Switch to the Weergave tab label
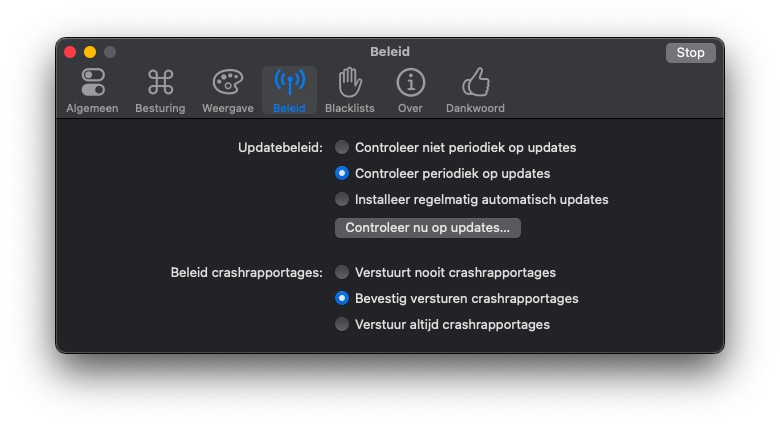The width and height of the screenshot is (780, 427). [227, 108]
